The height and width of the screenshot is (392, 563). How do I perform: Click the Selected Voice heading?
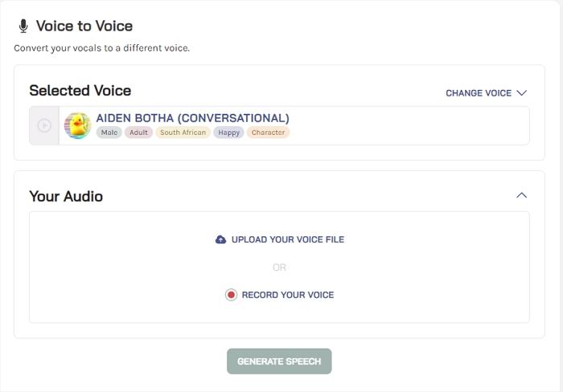click(80, 91)
